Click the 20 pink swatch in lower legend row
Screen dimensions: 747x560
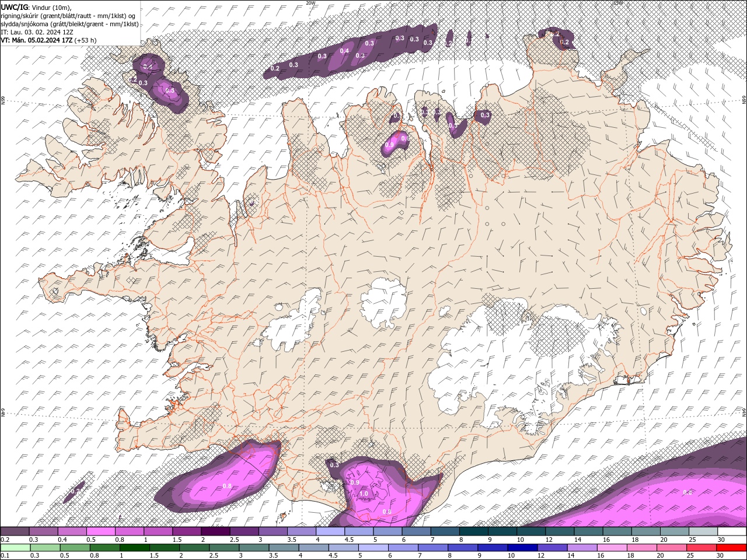pos(671,548)
